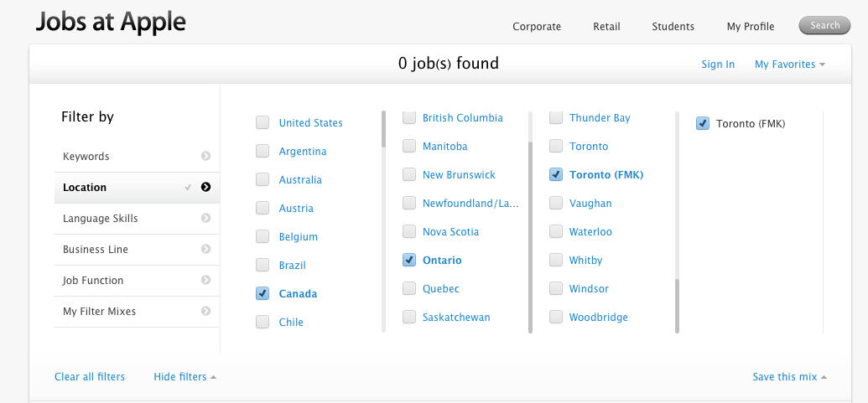Click the black arrow icon beside Location
868x403 pixels.
[205, 188]
